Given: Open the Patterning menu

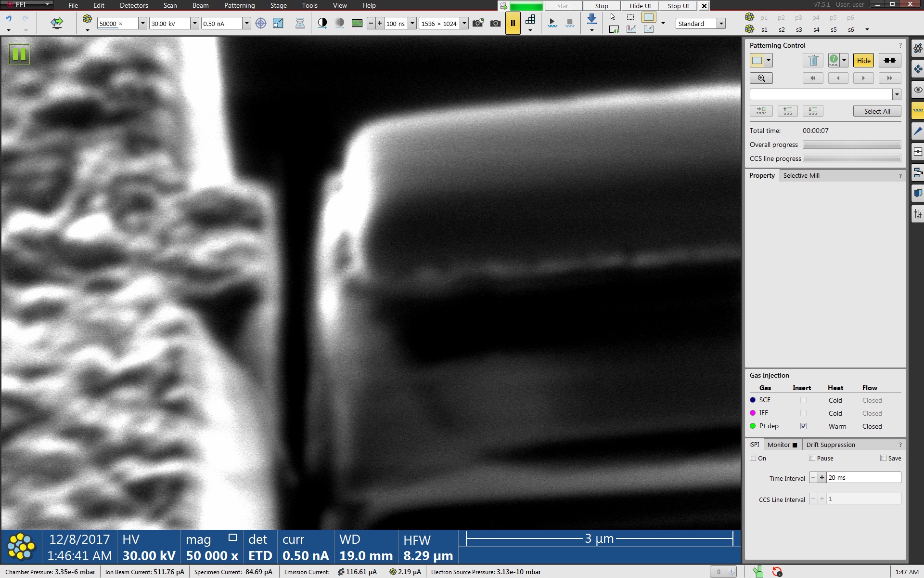Looking at the screenshot, I should point(239,5).
